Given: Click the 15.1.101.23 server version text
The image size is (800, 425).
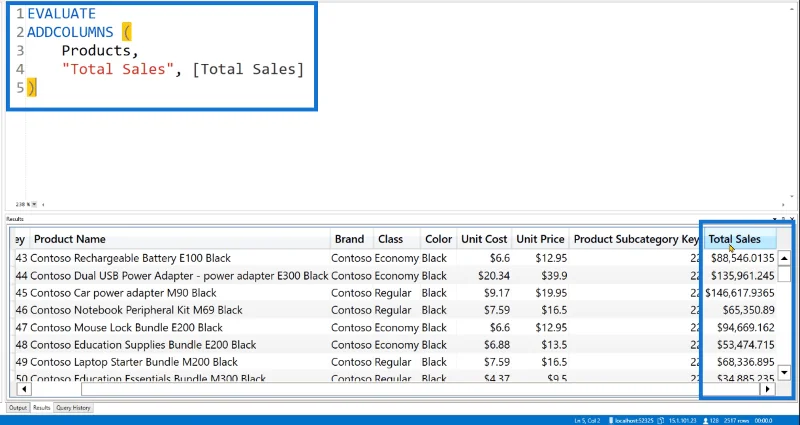Looking at the screenshot, I should (682, 420).
